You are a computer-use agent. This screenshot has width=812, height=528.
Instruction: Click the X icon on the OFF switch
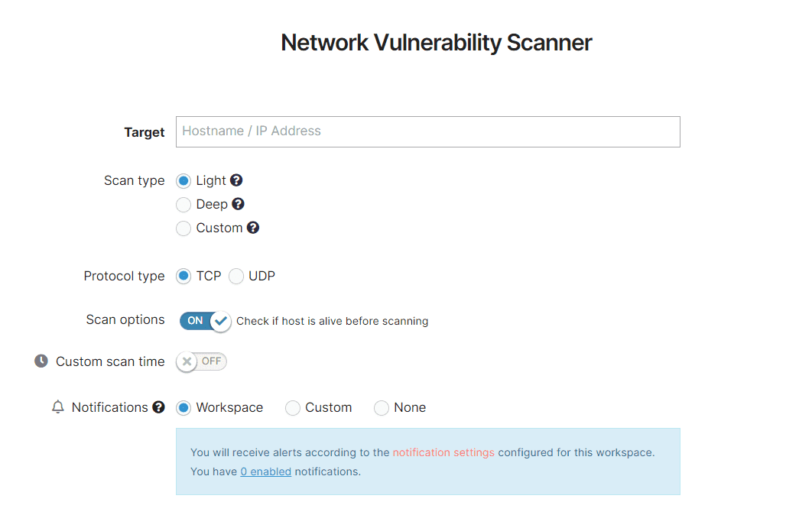186,361
